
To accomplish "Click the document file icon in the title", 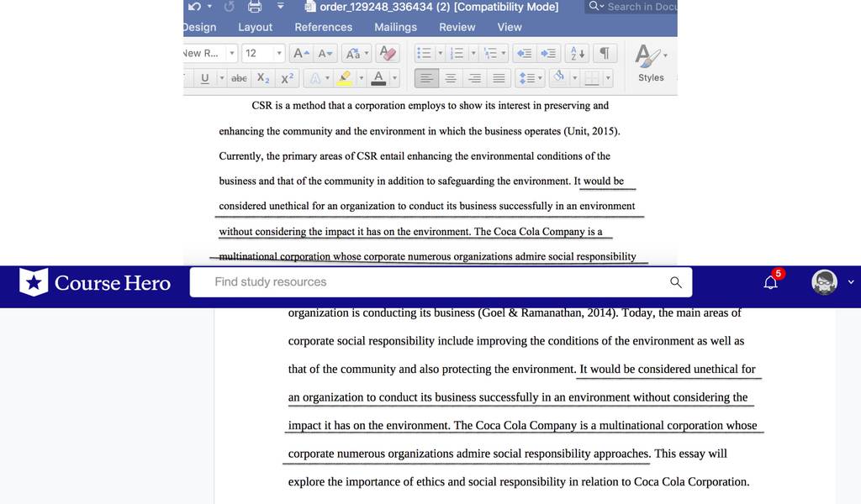I will 310,7.
